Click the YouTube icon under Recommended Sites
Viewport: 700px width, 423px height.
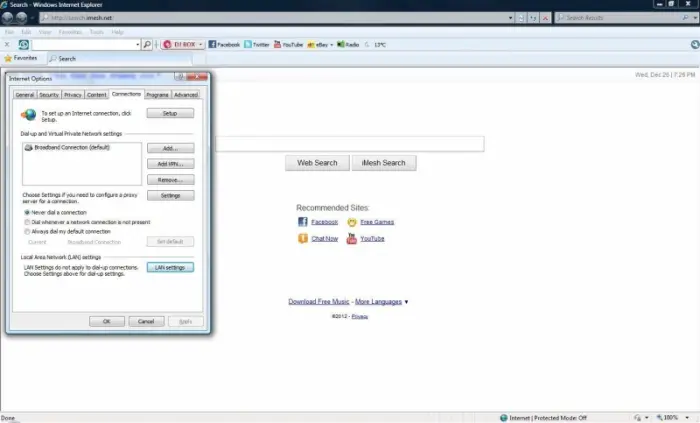[x=352, y=239]
